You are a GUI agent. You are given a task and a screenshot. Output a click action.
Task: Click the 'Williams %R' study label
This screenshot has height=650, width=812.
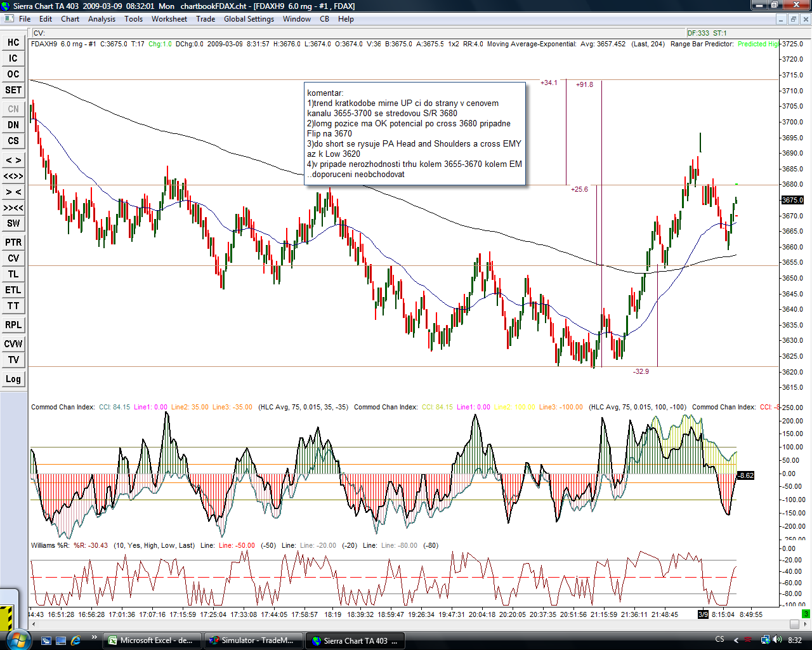coord(51,545)
